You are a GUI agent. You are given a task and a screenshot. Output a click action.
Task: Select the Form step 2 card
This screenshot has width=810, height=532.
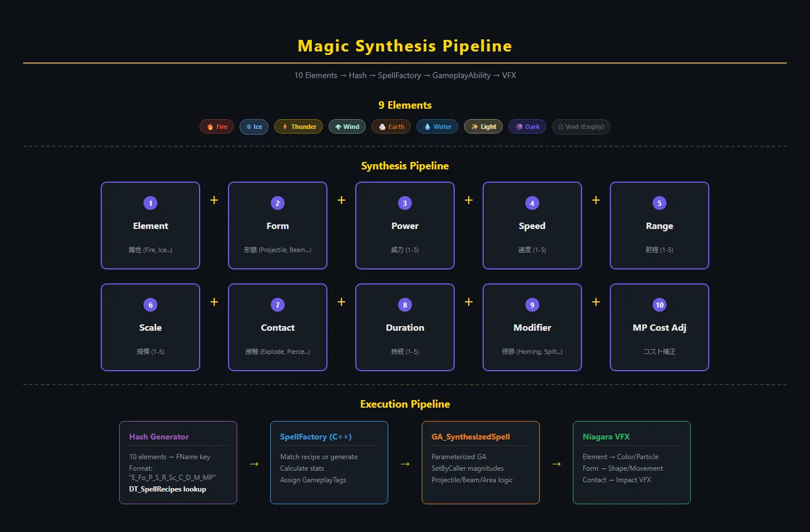coord(278,226)
